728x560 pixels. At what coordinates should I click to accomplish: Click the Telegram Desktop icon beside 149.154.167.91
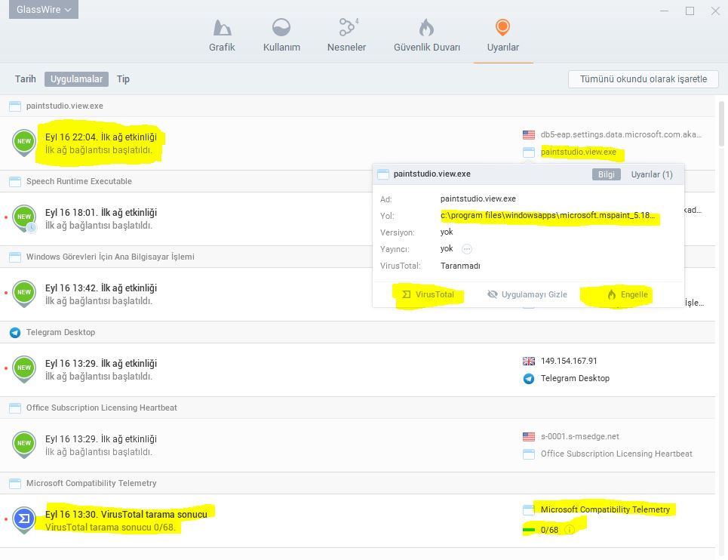(x=528, y=378)
